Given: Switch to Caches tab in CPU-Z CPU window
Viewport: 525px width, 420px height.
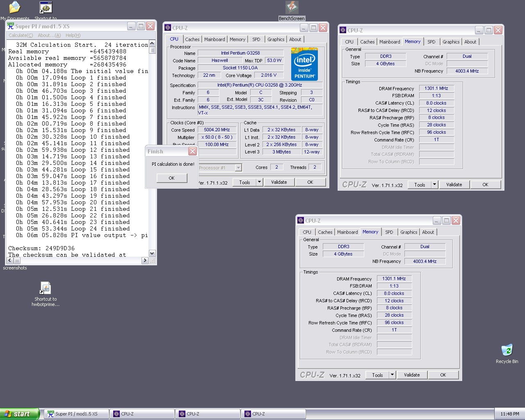Looking at the screenshot, I should pos(192,39).
